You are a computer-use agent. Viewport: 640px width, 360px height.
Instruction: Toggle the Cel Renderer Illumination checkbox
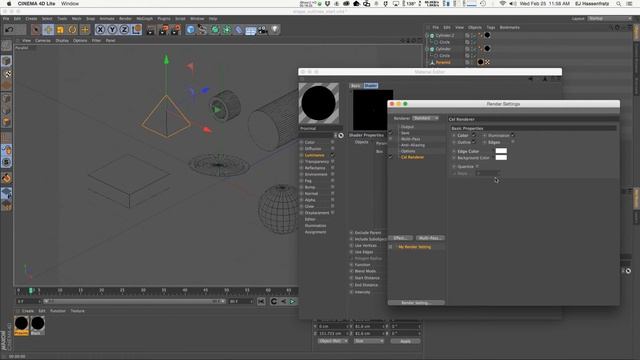pos(513,135)
